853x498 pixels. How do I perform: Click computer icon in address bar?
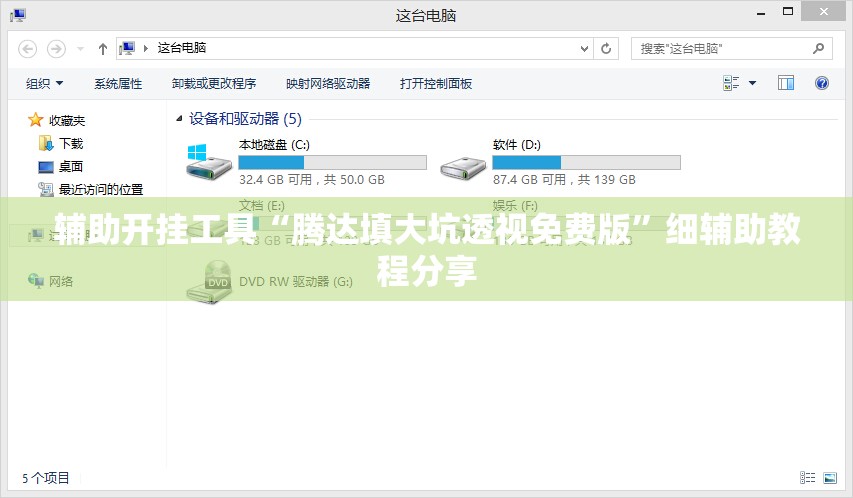pos(127,48)
